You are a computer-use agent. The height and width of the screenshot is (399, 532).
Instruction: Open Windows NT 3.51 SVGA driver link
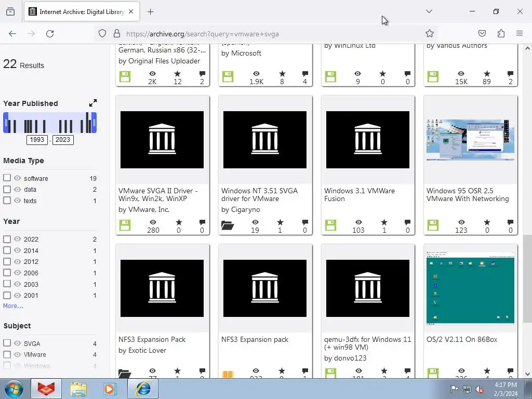pos(259,195)
